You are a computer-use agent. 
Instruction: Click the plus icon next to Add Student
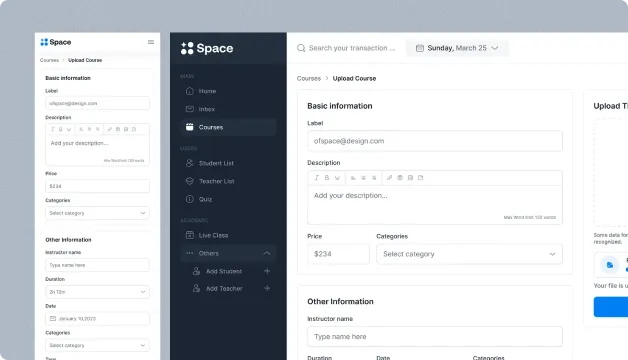[267, 271]
